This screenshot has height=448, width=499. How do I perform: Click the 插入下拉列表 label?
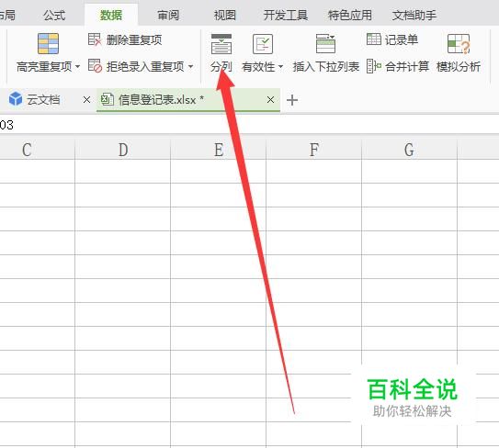[x=326, y=67]
